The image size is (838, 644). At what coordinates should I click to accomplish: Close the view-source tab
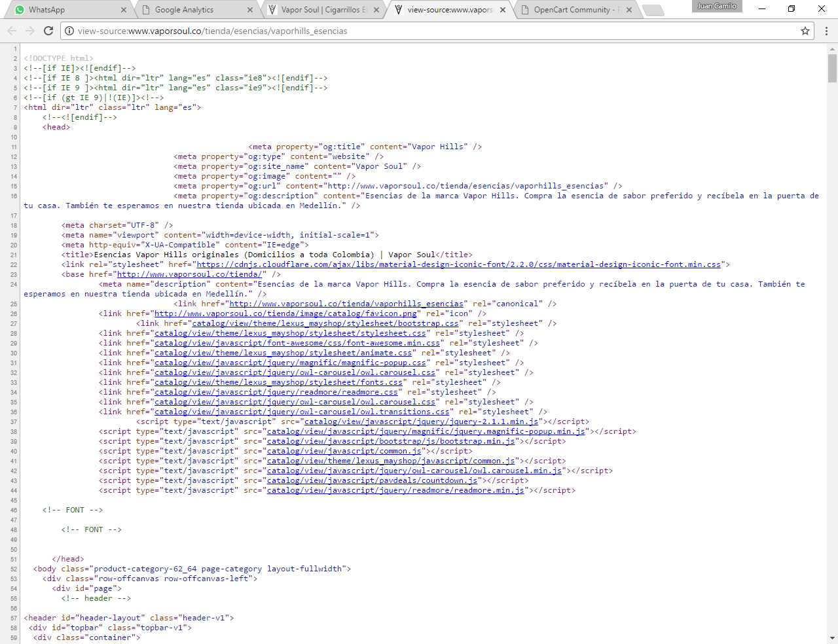click(x=503, y=10)
